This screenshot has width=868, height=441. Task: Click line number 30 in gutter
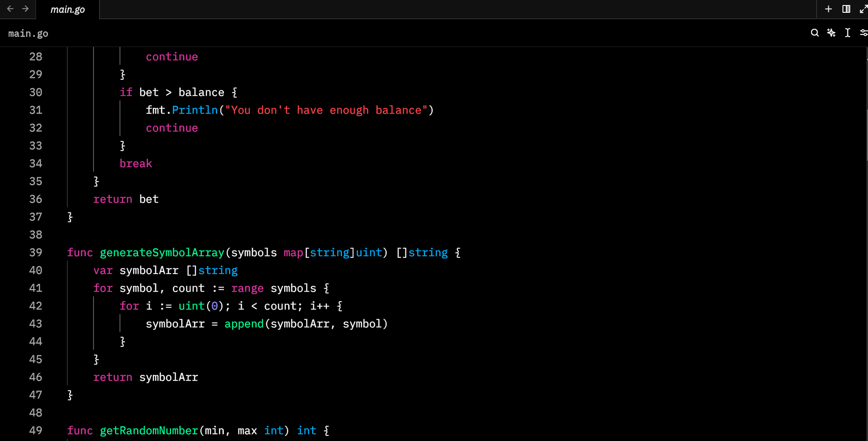(36, 93)
